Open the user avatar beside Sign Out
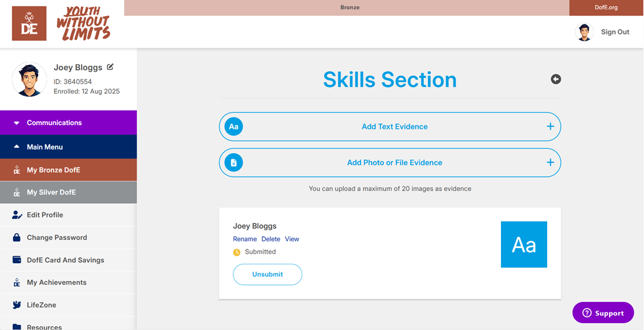Screen dimensions: 644x330 584,32
